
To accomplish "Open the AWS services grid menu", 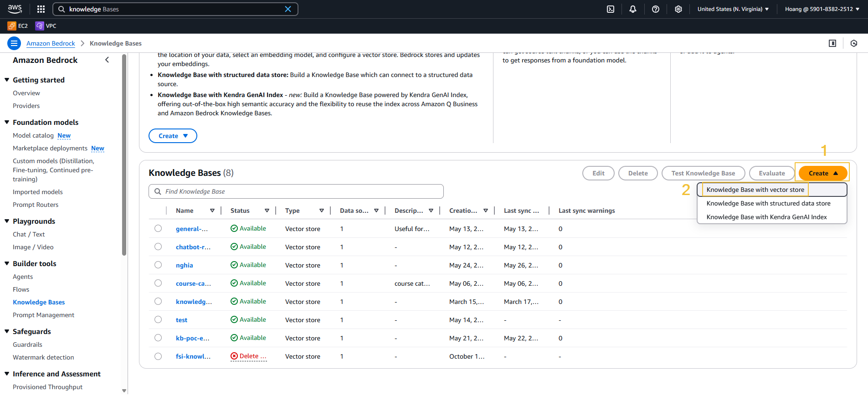I will pyautogui.click(x=41, y=9).
